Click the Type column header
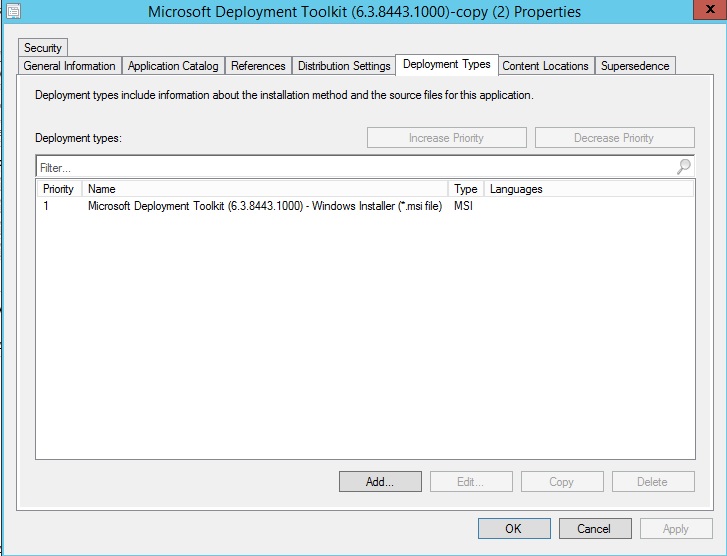 466,189
